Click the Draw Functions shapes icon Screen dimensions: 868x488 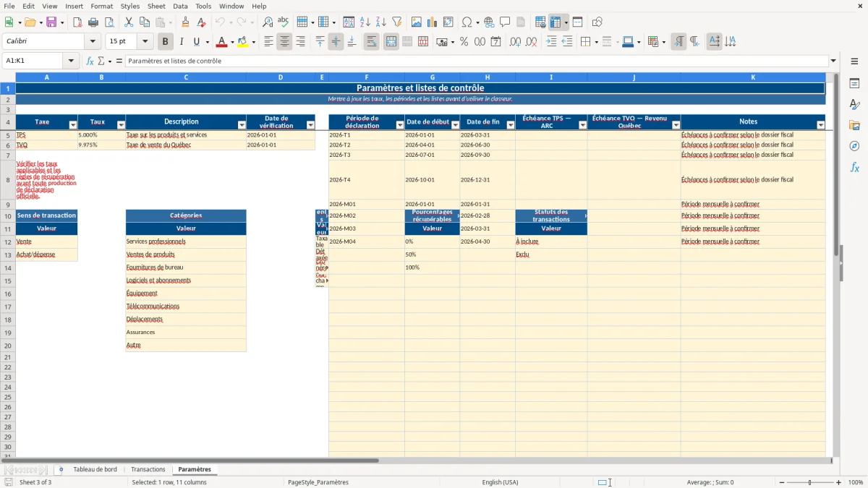point(597,22)
